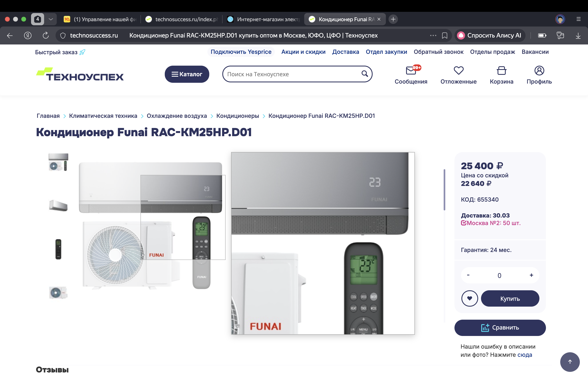Increase quantity with plus button
Screen dimensions: 588x380
(x=531, y=275)
